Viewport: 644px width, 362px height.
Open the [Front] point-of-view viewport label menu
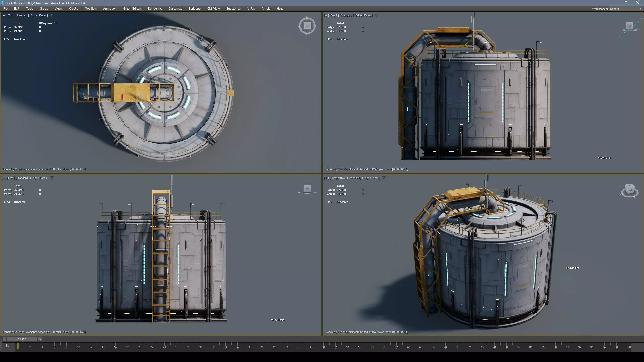[x=334, y=15]
